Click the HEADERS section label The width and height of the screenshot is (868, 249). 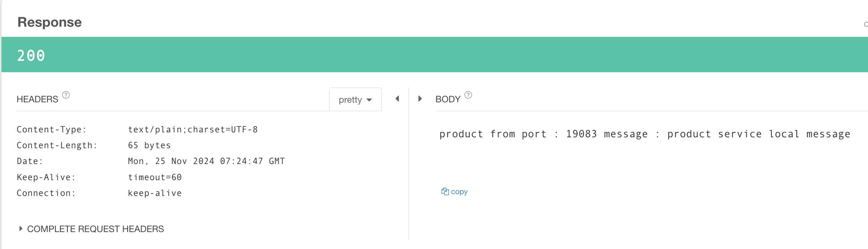coord(37,99)
